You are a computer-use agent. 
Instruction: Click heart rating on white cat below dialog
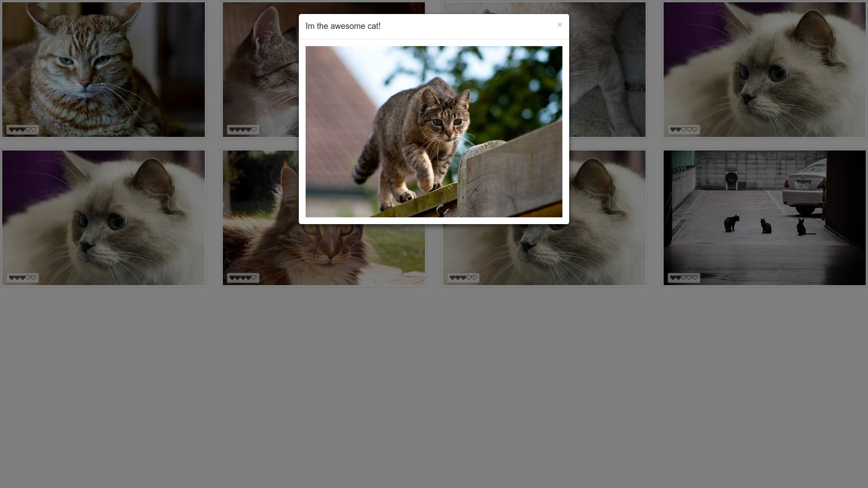coord(463,278)
